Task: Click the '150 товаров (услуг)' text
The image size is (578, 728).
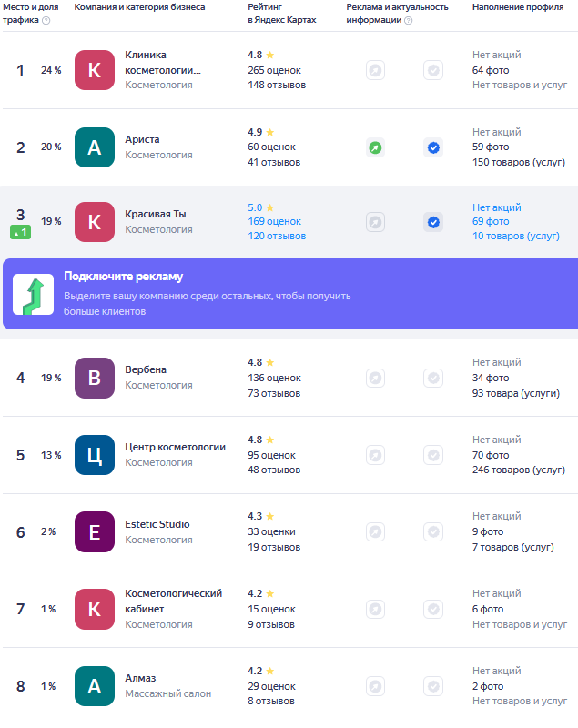Action: click(519, 163)
